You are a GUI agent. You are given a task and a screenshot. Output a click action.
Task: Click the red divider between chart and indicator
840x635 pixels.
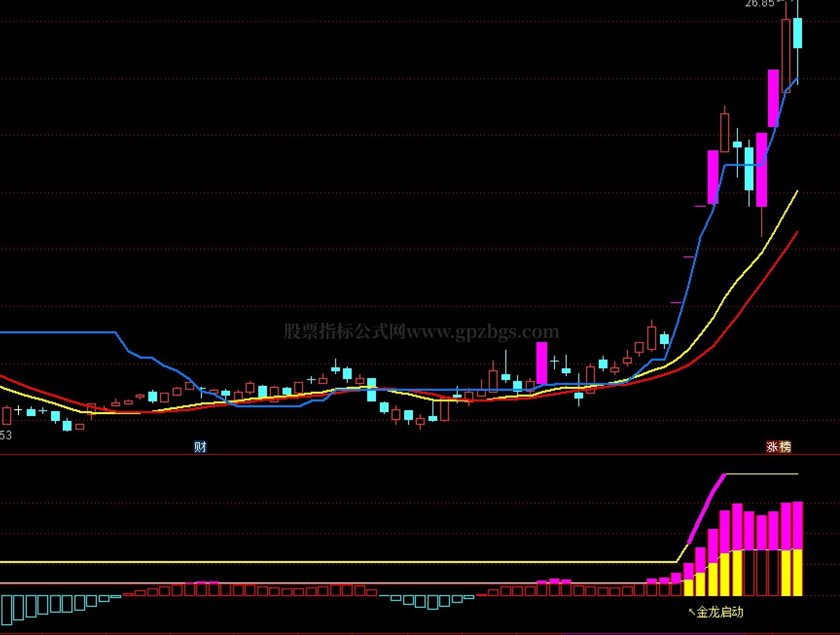(x=420, y=454)
